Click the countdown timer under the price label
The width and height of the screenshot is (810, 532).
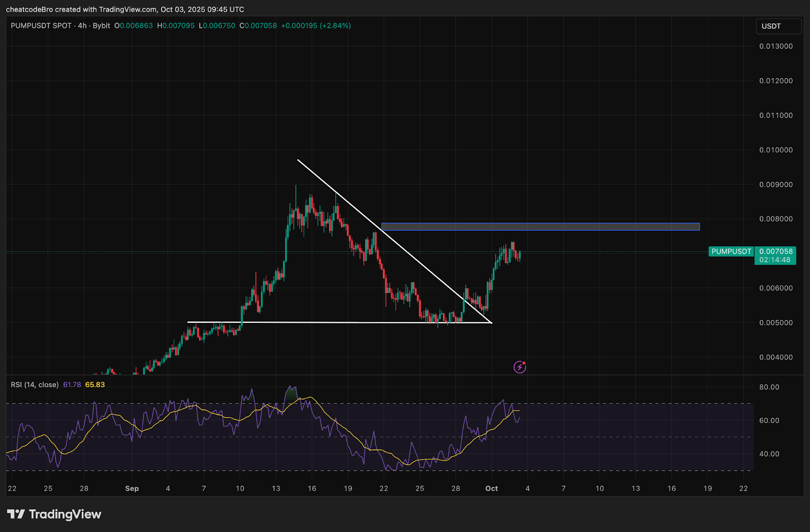tap(775, 260)
